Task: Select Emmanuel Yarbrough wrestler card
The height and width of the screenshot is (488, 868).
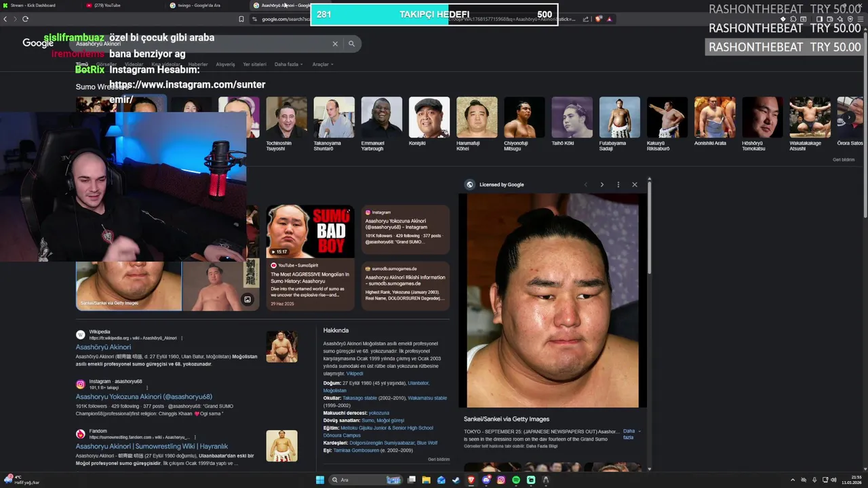Action: [x=381, y=124]
